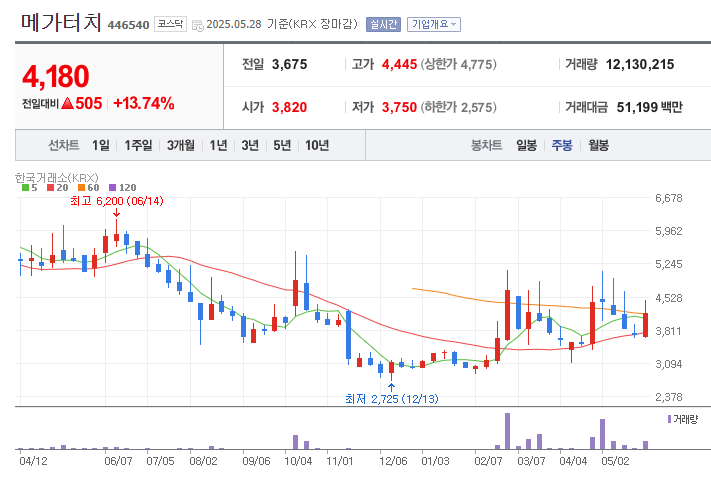Select the 1년 line chart period

218,145
